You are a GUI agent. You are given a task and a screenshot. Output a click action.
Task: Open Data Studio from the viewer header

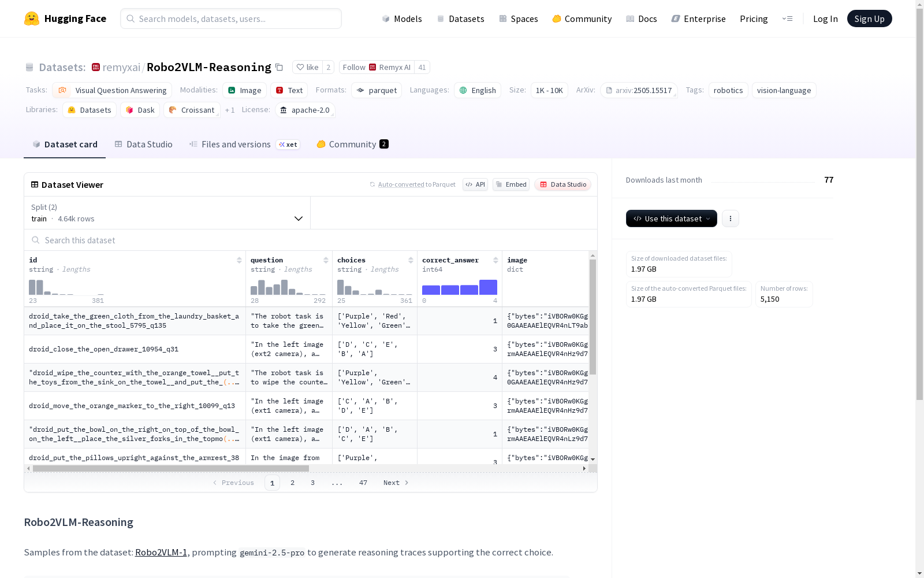562,184
